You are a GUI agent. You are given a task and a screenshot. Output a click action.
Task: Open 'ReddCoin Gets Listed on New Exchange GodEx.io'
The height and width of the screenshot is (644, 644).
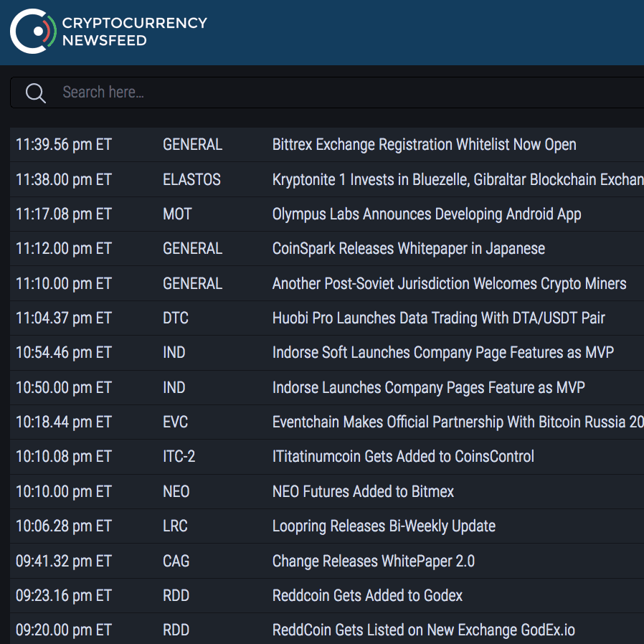point(423,630)
